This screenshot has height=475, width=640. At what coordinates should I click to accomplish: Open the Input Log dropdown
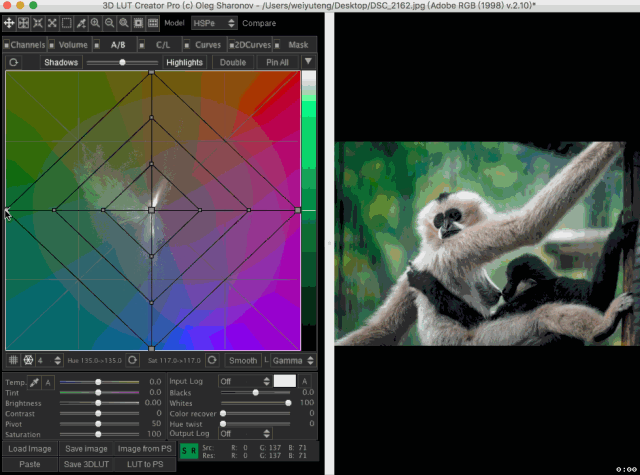[244, 381]
